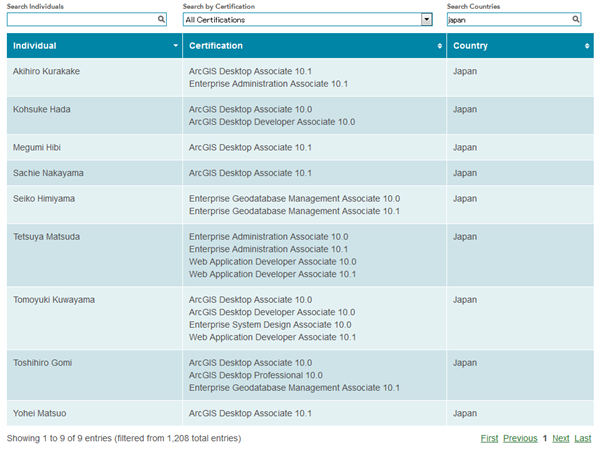
Task: Click Akihiro's Enterprise Administration Associate 10.1 entry
Action: [268, 84]
